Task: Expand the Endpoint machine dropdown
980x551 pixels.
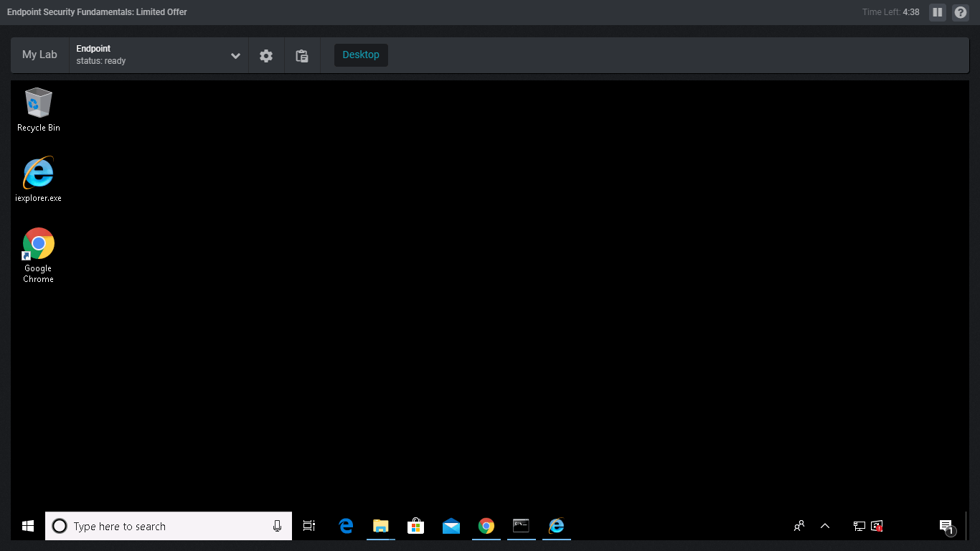Action: (x=235, y=56)
